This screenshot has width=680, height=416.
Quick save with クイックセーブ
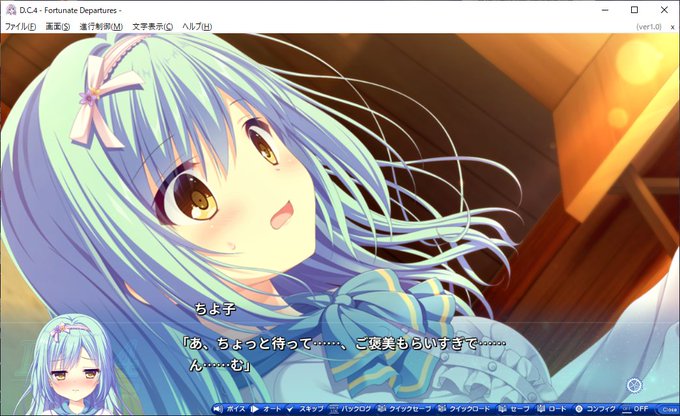click(404, 409)
